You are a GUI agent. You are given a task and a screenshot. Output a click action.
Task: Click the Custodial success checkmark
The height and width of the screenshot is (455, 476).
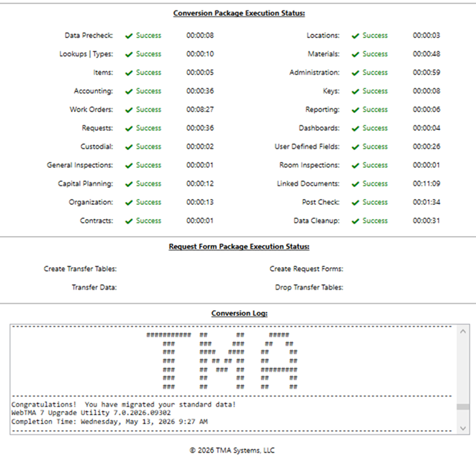tap(129, 147)
